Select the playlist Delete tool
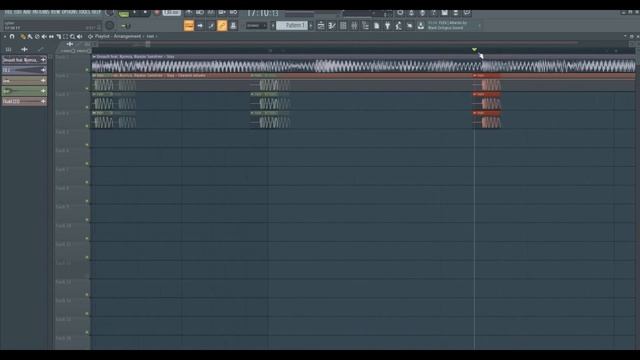Viewport: 640px width, 360px height. pyautogui.click(x=37, y=36)
